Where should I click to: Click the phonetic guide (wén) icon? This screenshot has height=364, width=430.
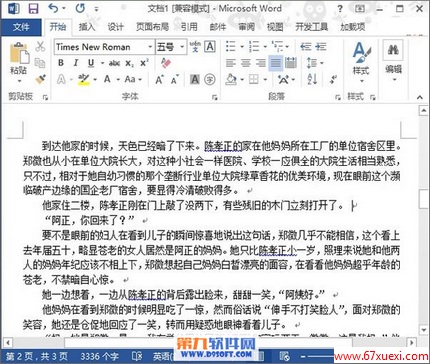pyautogui.click(x=195, y=47)
